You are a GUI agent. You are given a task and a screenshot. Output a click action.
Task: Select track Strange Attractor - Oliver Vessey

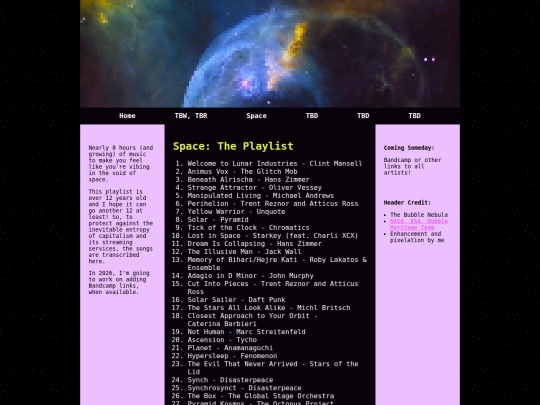click(x=255, y=188)
